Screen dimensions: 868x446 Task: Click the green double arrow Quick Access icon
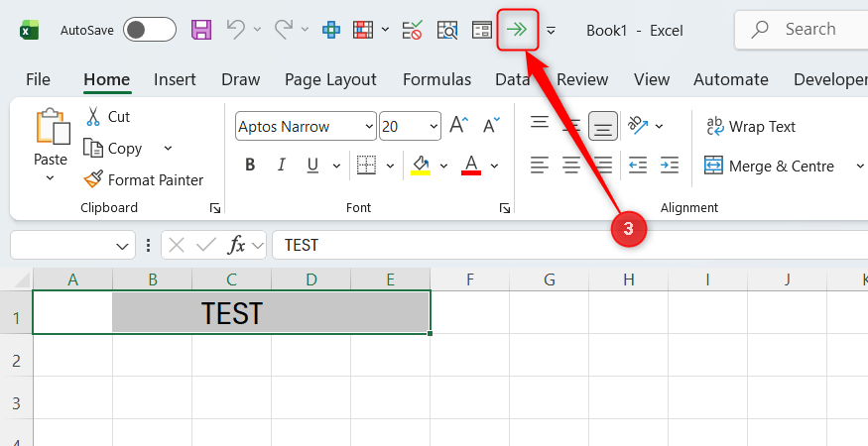click(518, 30)
